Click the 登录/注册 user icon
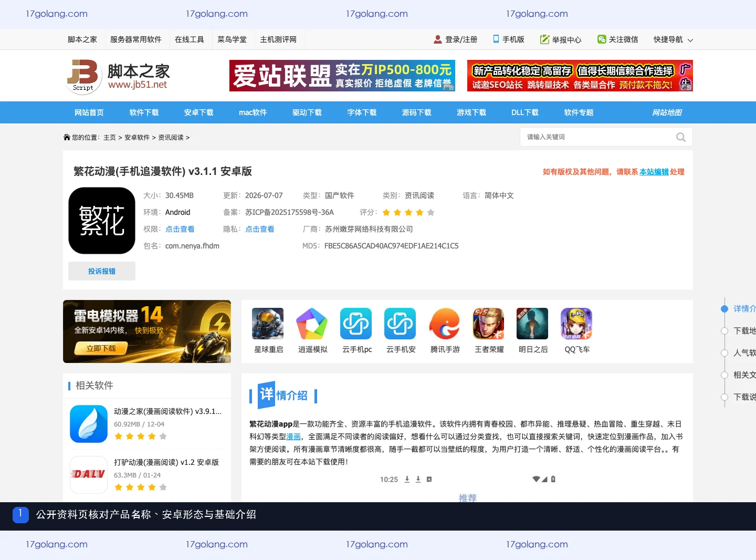The height and width of the screenshot is (560, 756). pos(437,39)
